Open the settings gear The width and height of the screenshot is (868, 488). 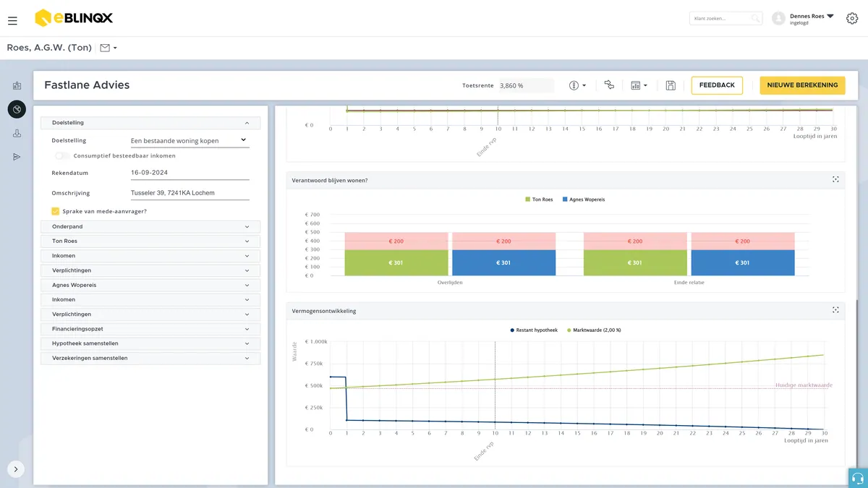click(x=852, y=18)
